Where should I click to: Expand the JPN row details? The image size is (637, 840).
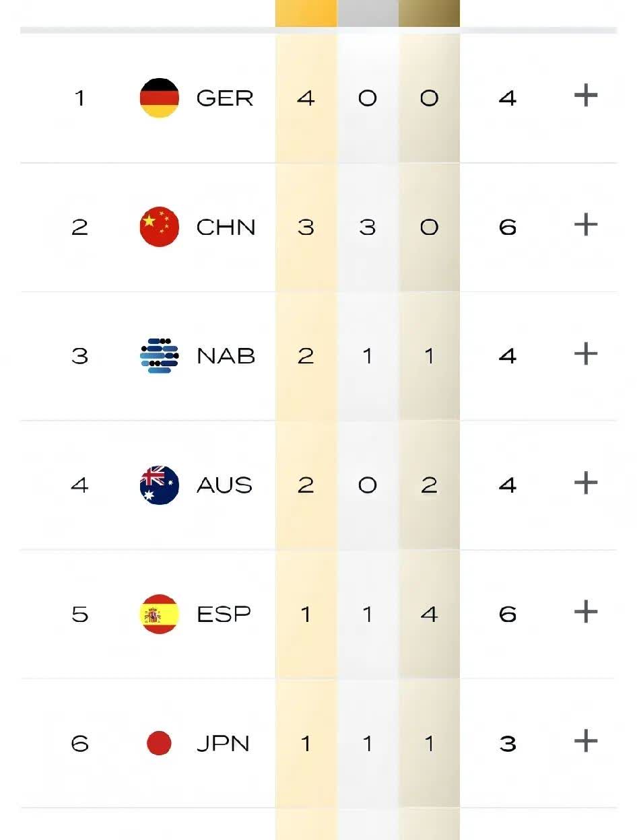(585, 742)
